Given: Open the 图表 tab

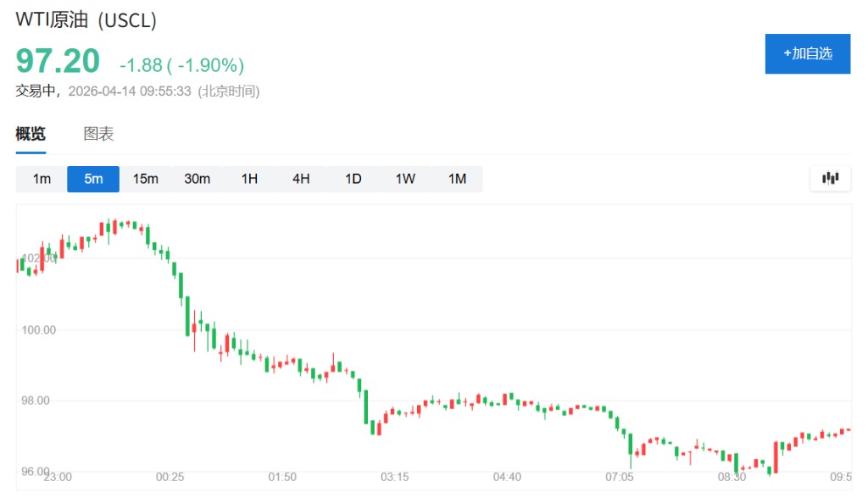Looking at the screenshot, I should pyautogui.click(x=98, y=134).
